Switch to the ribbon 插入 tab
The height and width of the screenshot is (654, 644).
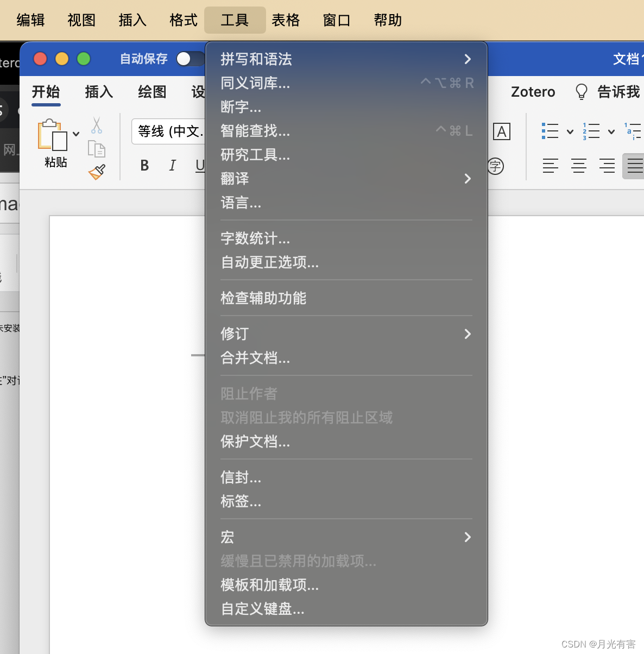tap(99, 92)
